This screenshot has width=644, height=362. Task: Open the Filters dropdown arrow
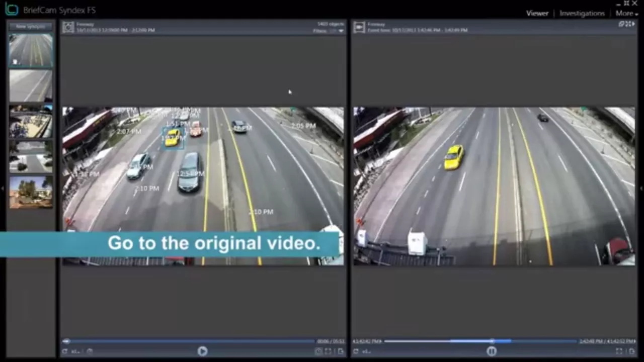click(x=341, y=31)
